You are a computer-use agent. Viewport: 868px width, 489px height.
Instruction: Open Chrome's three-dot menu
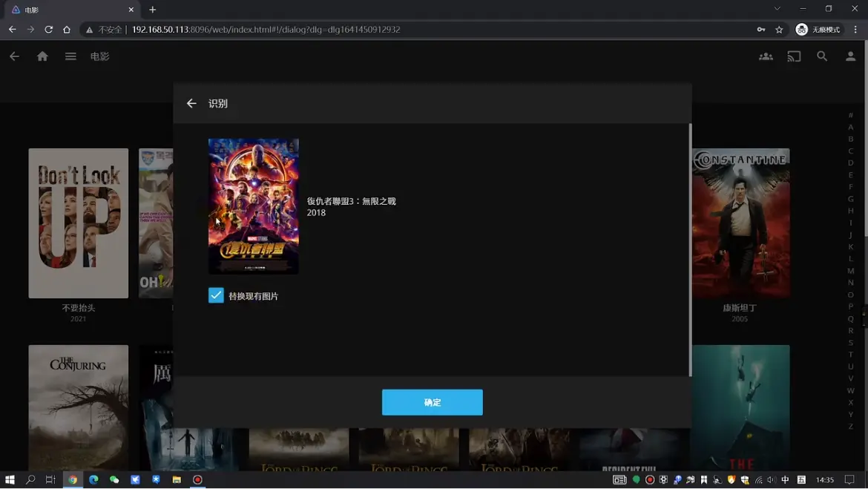(855, 30)
